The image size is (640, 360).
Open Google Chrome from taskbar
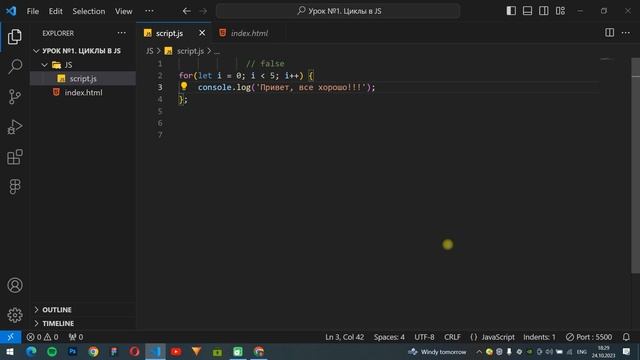93,351
